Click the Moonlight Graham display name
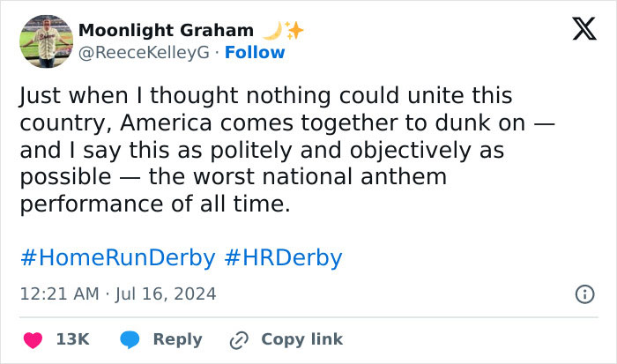This screenshot has height=364, width=617. click(x=166, y=31)
